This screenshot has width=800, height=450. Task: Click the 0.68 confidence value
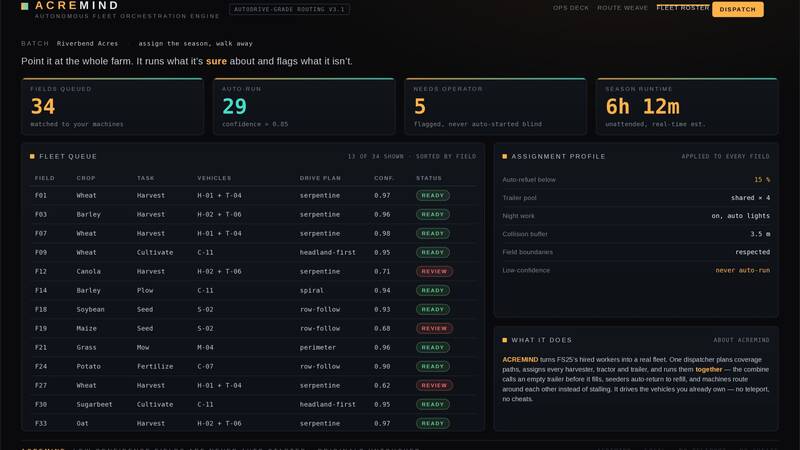[382, 328]
